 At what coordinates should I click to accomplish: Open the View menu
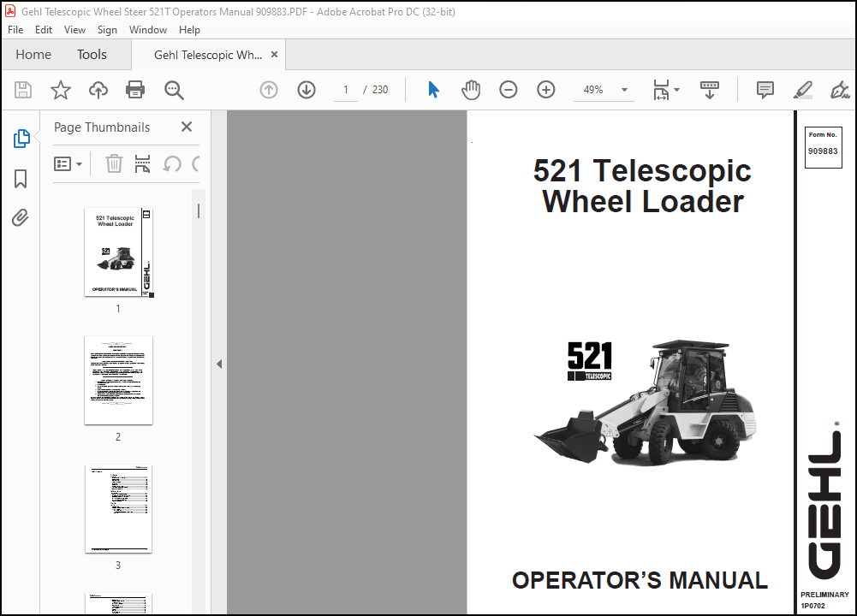[x=74, y=30]
